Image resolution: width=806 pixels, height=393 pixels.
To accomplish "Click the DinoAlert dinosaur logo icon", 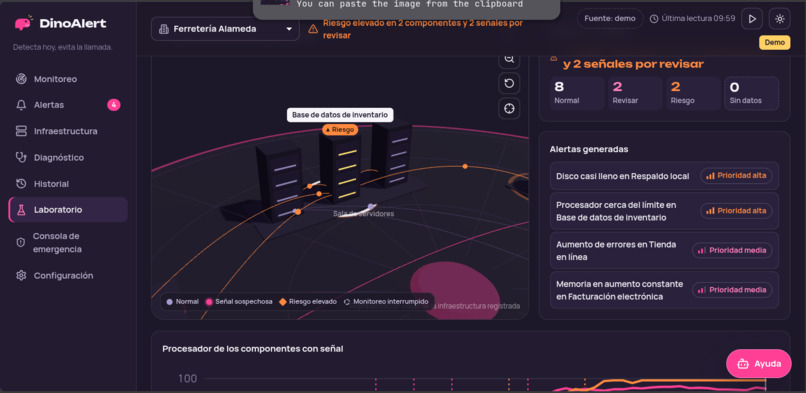I will [x=24, y=23].
